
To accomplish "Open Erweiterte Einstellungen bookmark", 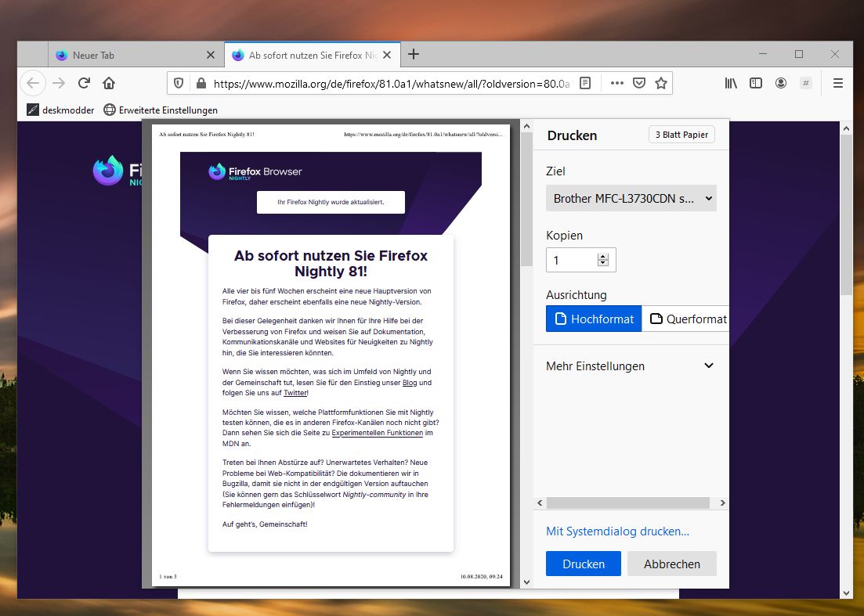I will coord(161,110).
